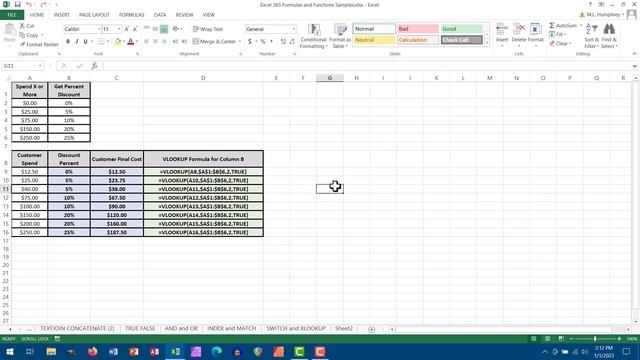Image resolution: width=640 pixels, height=360 pixels.
Task: Open the font size 11 dropdown
Action: [119, 29]
